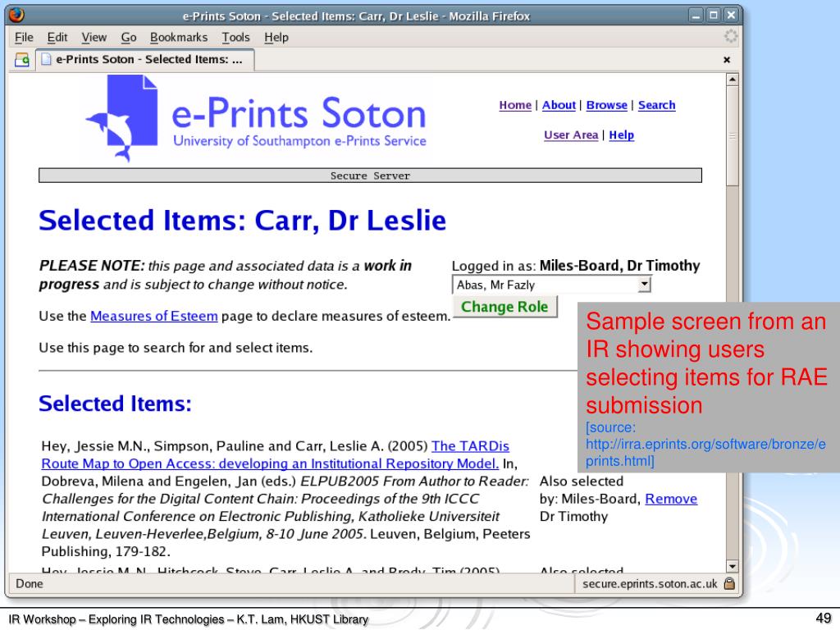This screenshot has height=630, width=840.
Task: Click the padlock icon in status bar
Action: click(729, 583)
